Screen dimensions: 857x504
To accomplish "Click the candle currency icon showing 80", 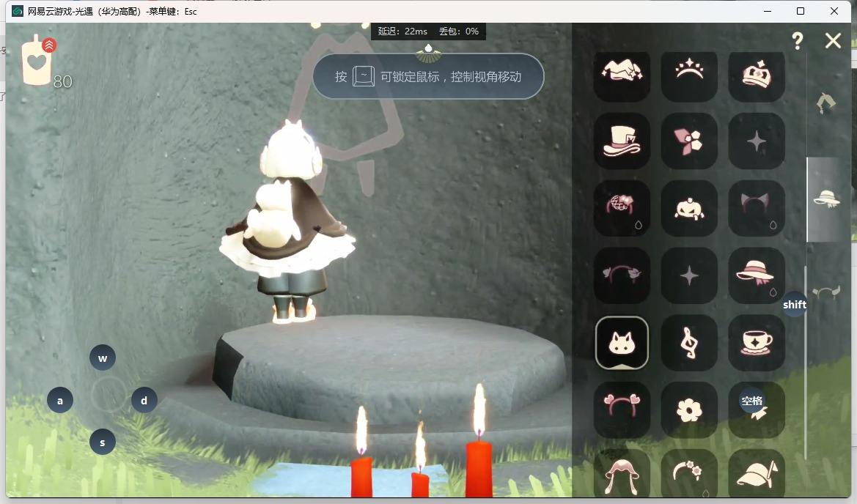I will pyautogui.click(x=37, y=61).
